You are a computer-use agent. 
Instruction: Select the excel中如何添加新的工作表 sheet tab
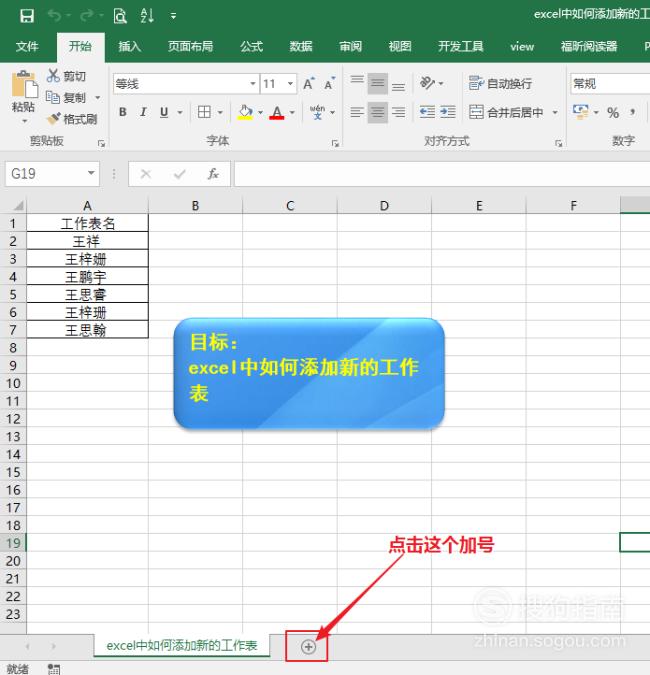coord(182,645)
